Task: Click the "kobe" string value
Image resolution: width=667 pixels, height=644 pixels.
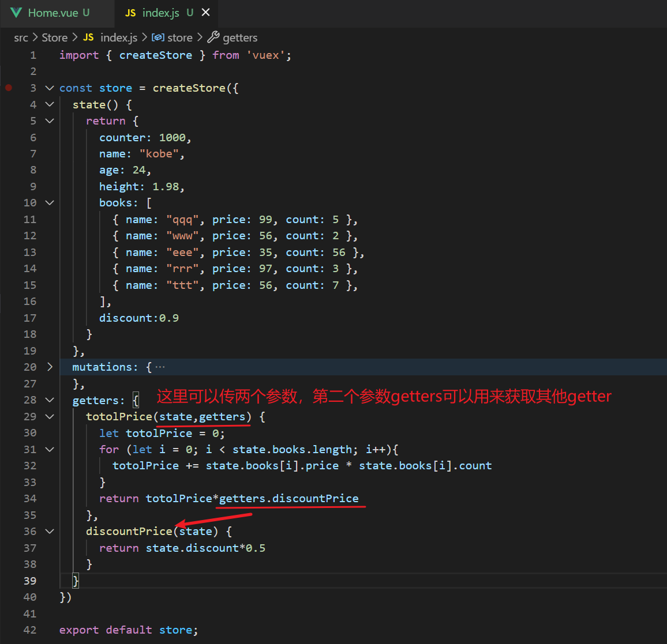Action: [x=159, y=154]
